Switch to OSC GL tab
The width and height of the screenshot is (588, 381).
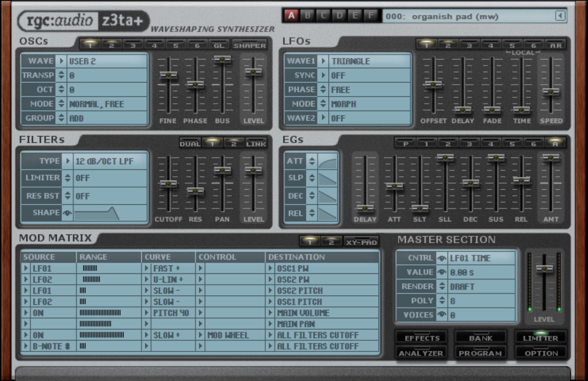pyautogui.click(x=219, y=45)
